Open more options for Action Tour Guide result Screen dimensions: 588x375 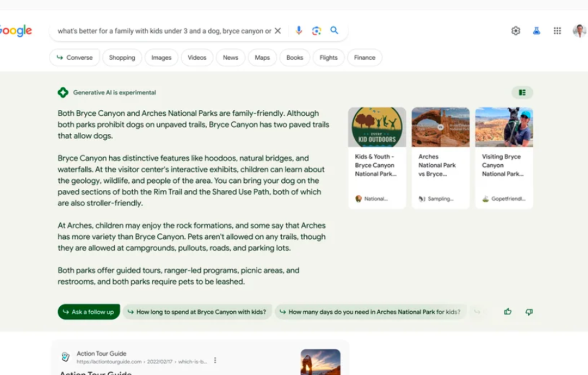tap(215, 360)
